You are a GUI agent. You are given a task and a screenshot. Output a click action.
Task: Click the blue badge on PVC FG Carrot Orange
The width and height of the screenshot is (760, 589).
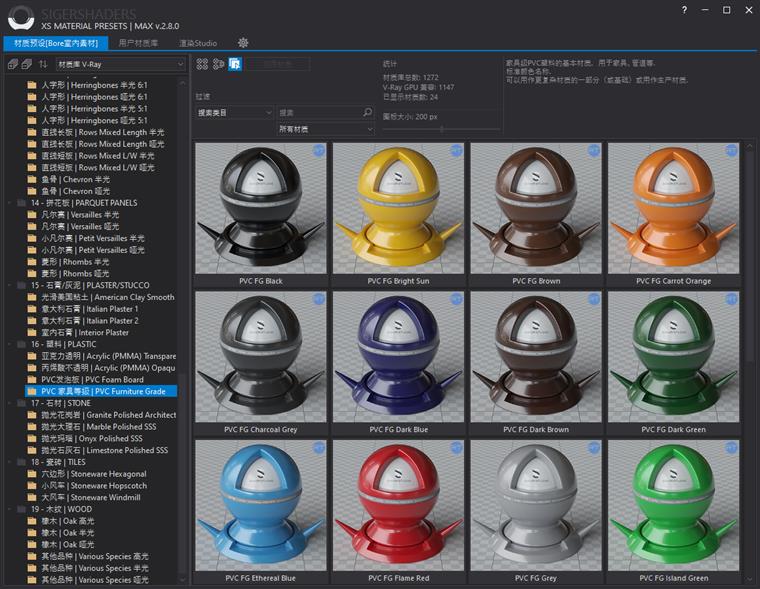(x=731, y=151)
